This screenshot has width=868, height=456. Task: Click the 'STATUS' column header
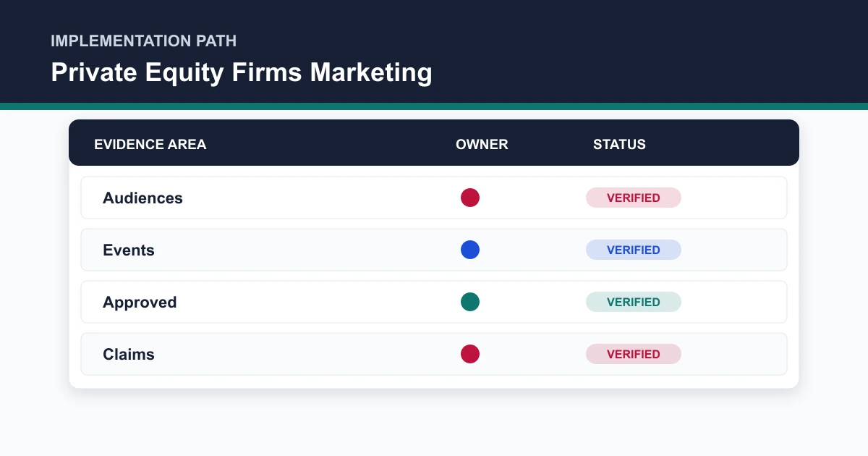619,144
